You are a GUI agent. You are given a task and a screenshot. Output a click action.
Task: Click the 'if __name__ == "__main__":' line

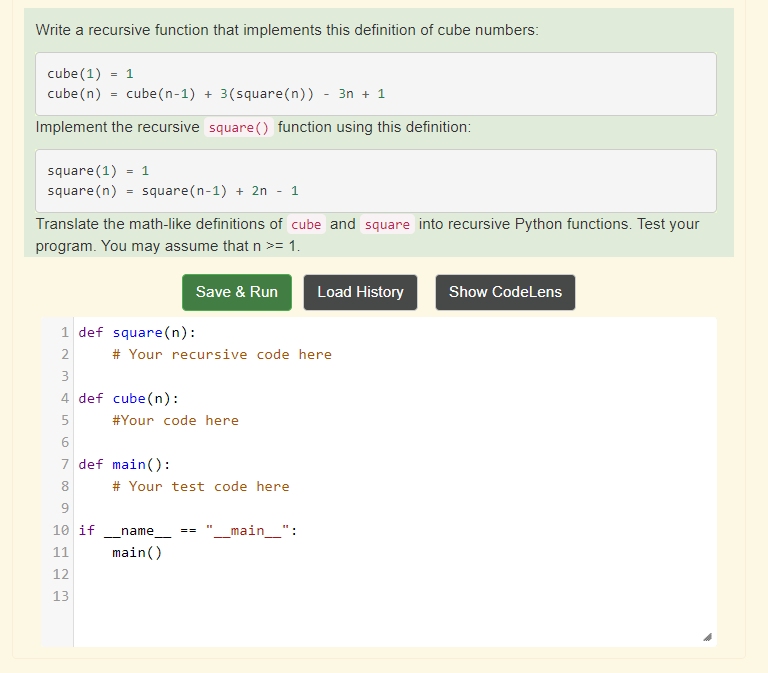point(188,530)
